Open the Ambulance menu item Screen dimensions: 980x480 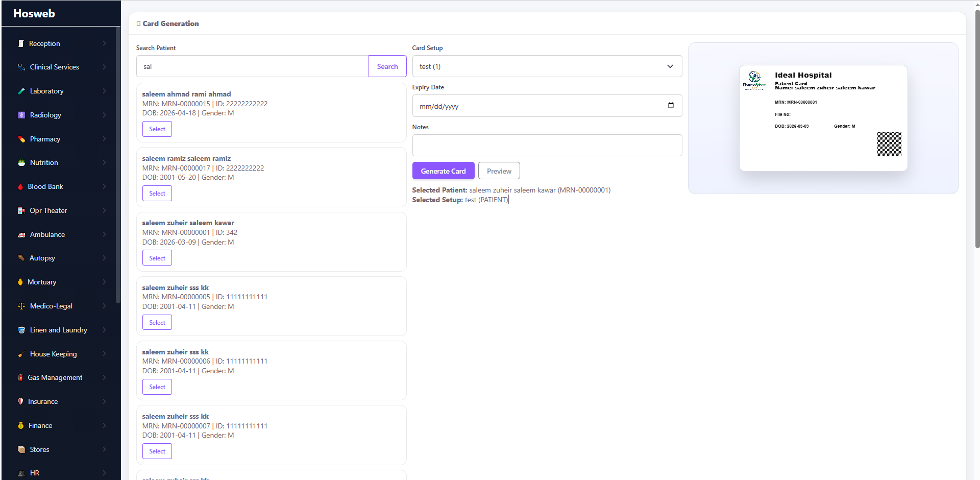61,234
